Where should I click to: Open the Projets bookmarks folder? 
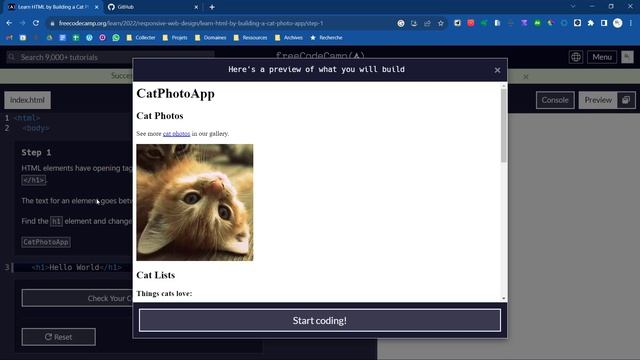point(175,38)
